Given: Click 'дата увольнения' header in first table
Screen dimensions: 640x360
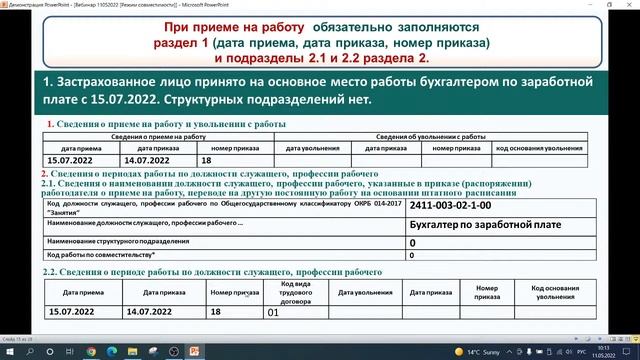Looking at the screenshot, I should tap(313, 148).
